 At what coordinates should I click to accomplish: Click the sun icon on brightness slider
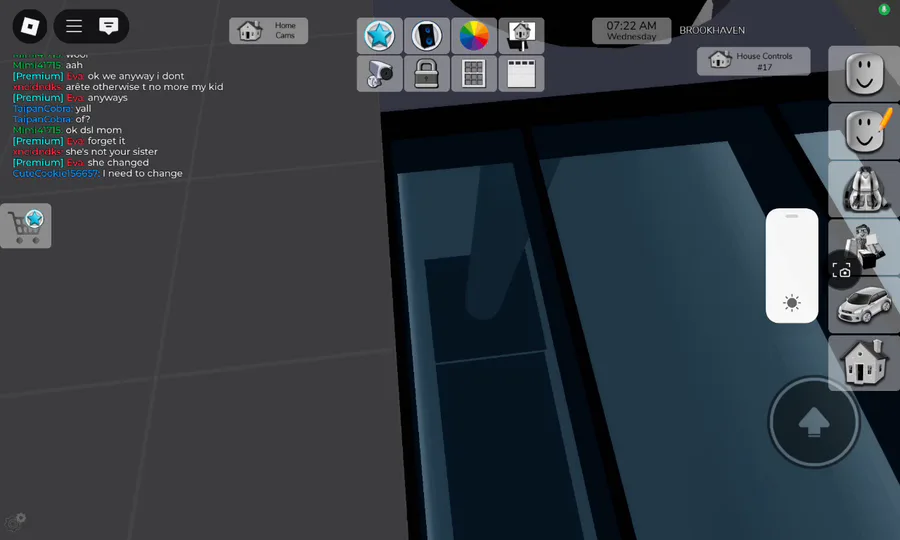tap(792, 303)
